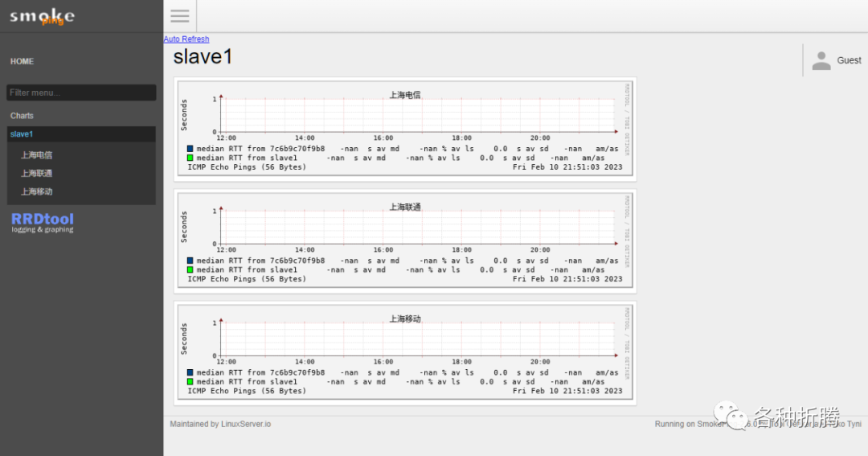This screenshot has height=456, width=868.
Task: Click the timestamp in 上海移动 graph
Action: [x=567, y=391]
